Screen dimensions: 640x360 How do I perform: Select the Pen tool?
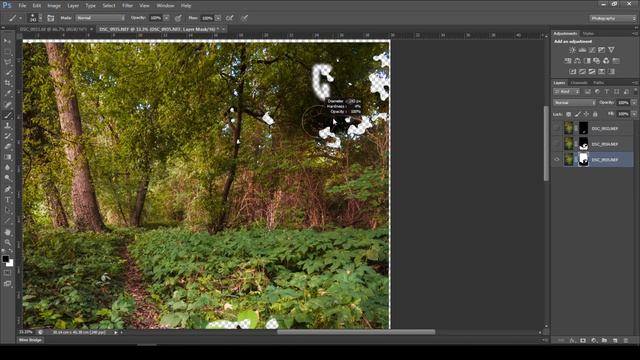click(7, 189)
